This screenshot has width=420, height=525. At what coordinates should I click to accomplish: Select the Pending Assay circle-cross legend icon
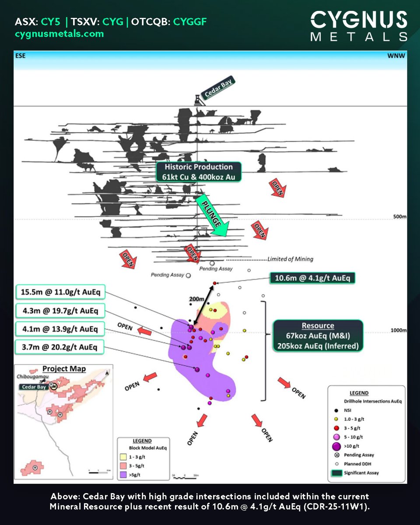(337, 455)
